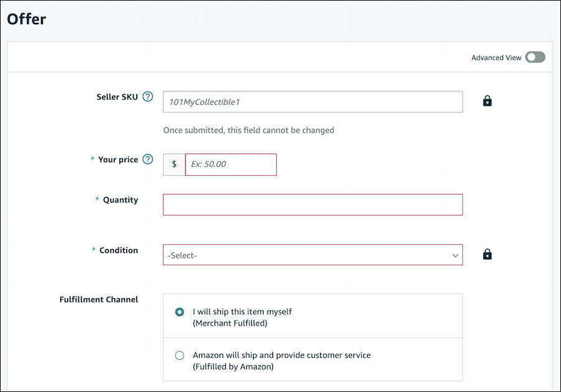The width and height of the screenshot is (561, 392).
Task: Click into the Your price field
Action: 231,165
